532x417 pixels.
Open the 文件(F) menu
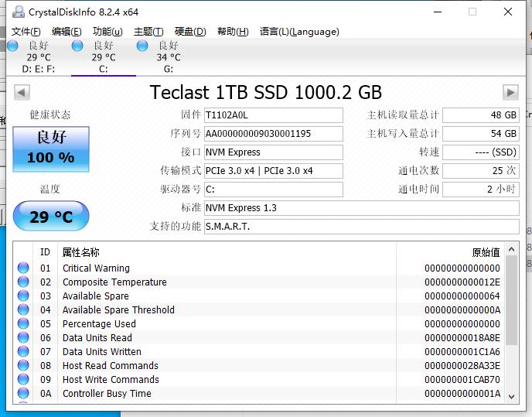coord(26,32)
